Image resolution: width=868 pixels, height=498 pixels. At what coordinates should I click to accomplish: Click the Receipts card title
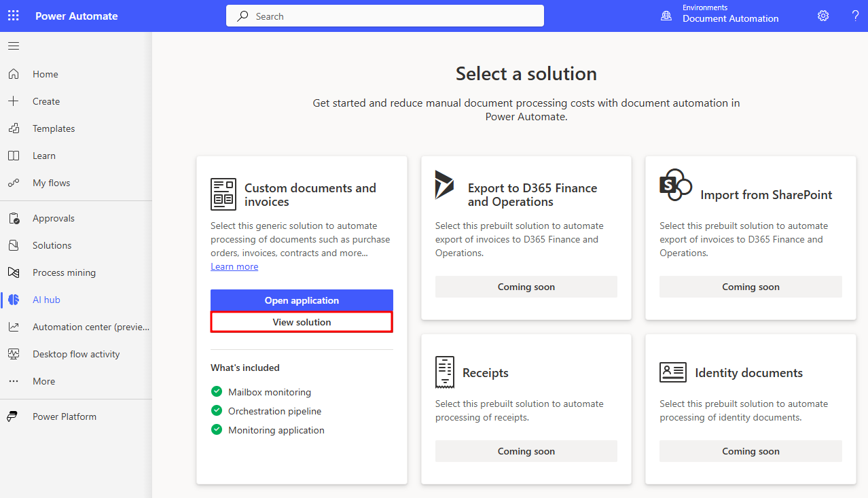(x=486, y=373)
